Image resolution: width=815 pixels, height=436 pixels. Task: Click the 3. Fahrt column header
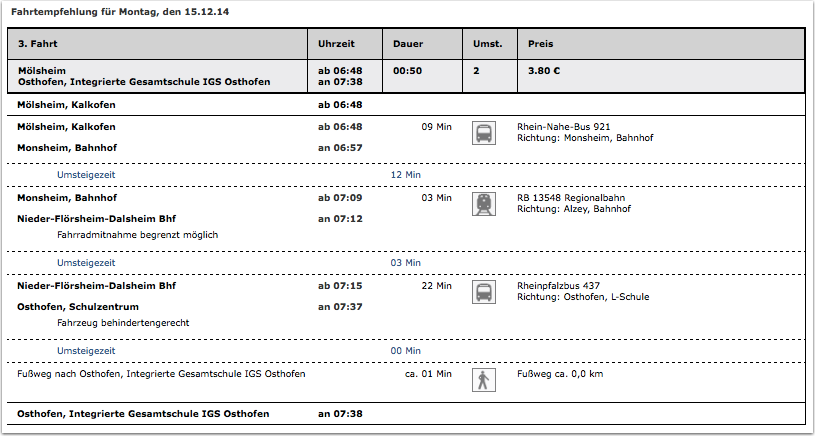click(x=157, y=44)
